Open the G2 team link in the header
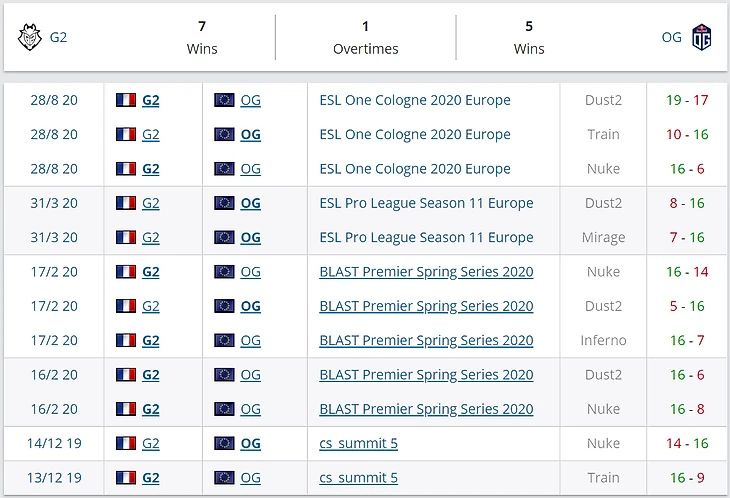The width and height of the screenshot is (730, 498). pos(58,38)
